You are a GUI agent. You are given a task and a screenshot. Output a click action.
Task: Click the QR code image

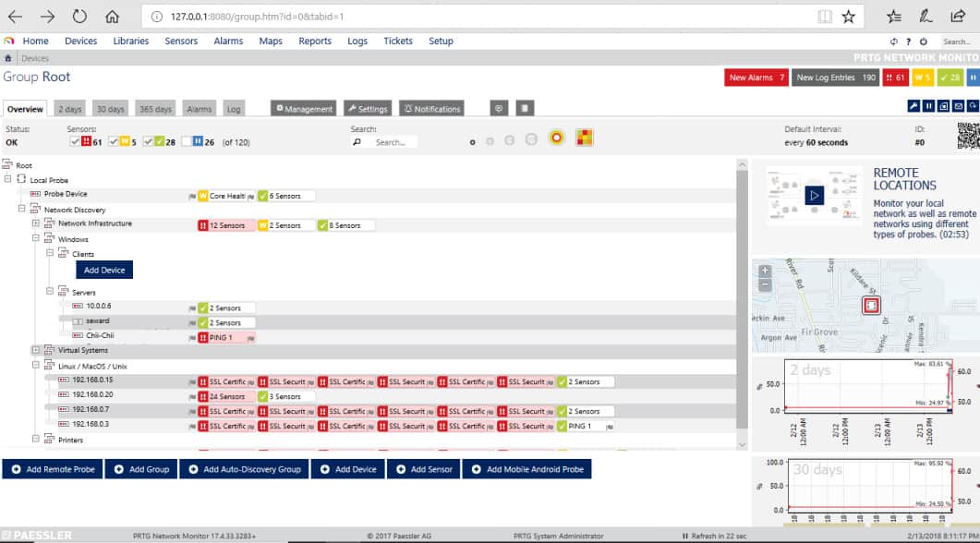pyautogui.click(x=968, y=136)
